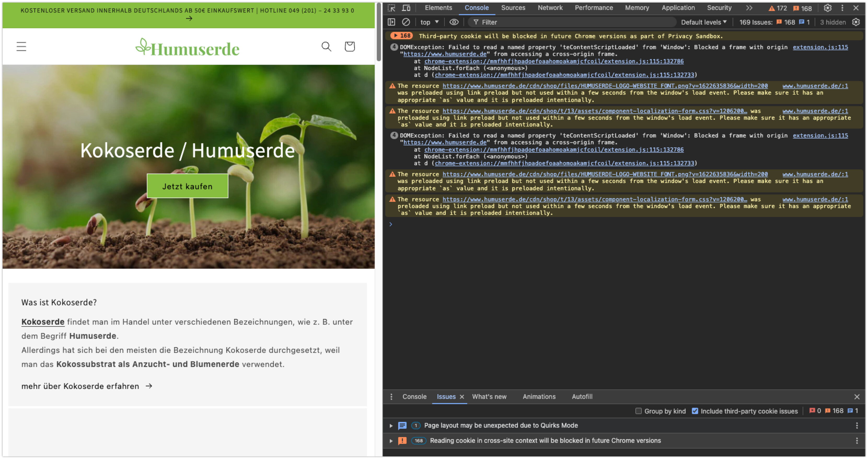Screen dimensions: 868x459
Task: Click the Jetzt kaufen button
Action: pyautogui.click(x=187, y=186)
